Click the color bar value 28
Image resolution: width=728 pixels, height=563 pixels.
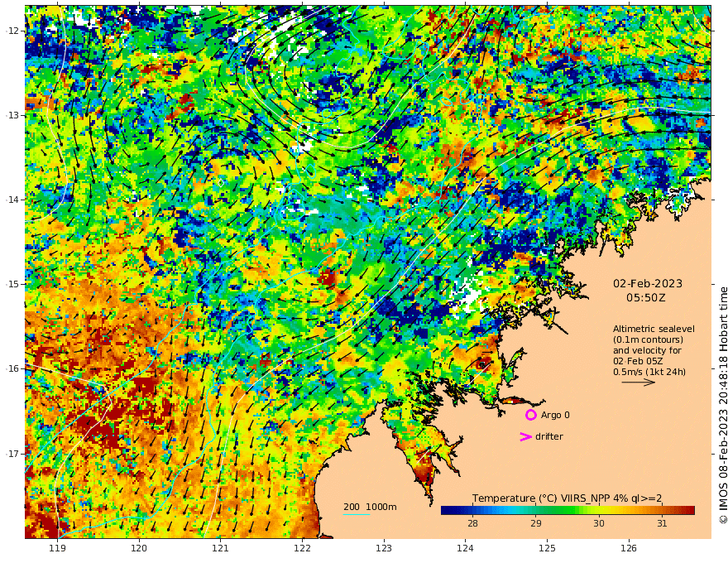point(472,523)
